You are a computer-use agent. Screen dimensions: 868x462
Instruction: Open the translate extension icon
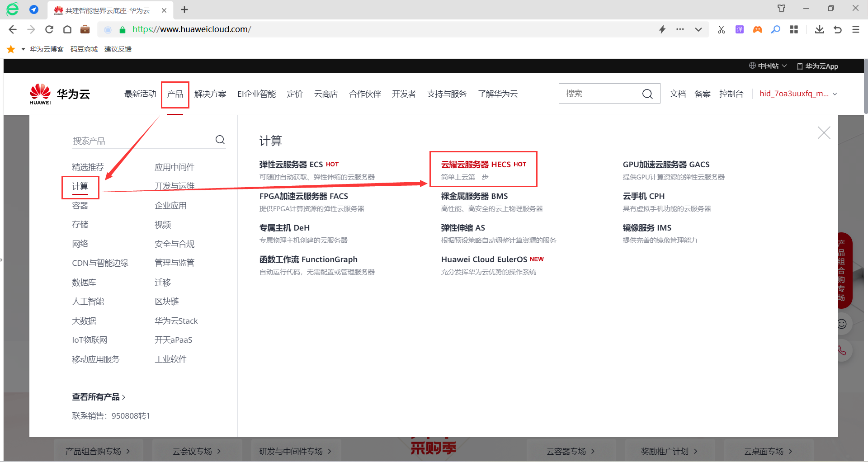740,29
